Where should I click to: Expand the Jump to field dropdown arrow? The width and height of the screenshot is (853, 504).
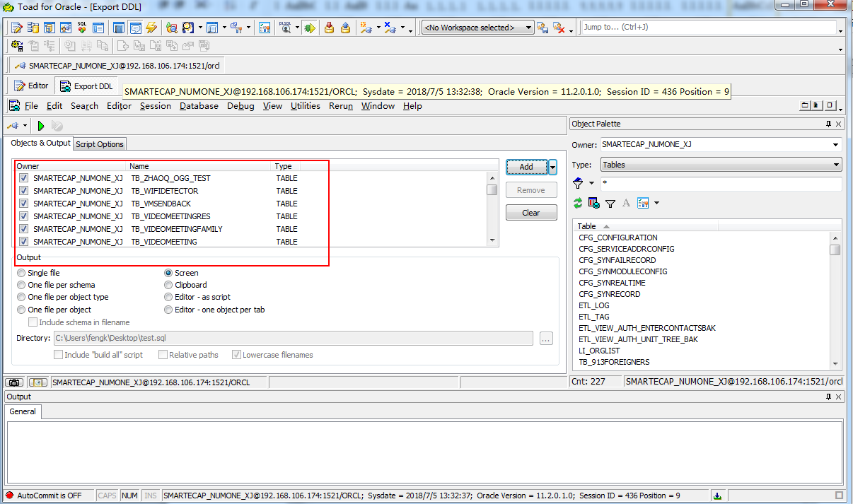point(840,31)
